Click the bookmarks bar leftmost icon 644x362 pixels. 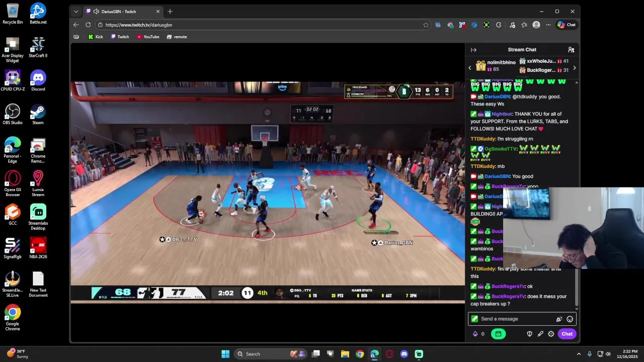point(76,37)
